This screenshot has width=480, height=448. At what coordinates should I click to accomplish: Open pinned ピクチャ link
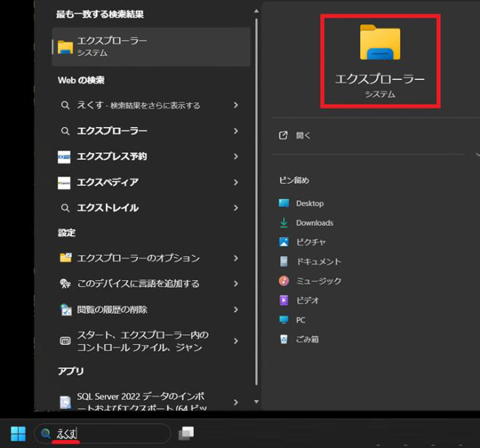point(311,242)
